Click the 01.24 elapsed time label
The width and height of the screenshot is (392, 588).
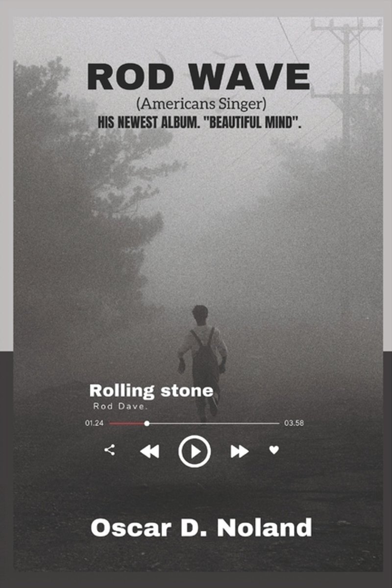click(94, 423)
